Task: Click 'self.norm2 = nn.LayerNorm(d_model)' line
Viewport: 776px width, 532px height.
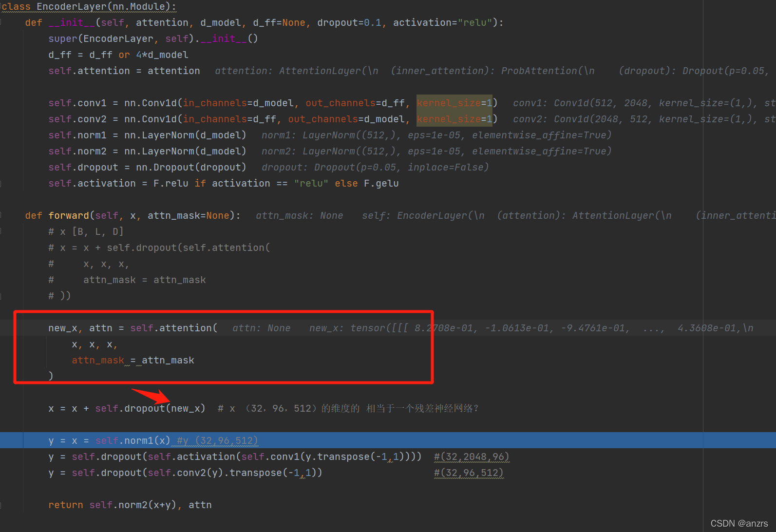Action: tap(147, 151)
